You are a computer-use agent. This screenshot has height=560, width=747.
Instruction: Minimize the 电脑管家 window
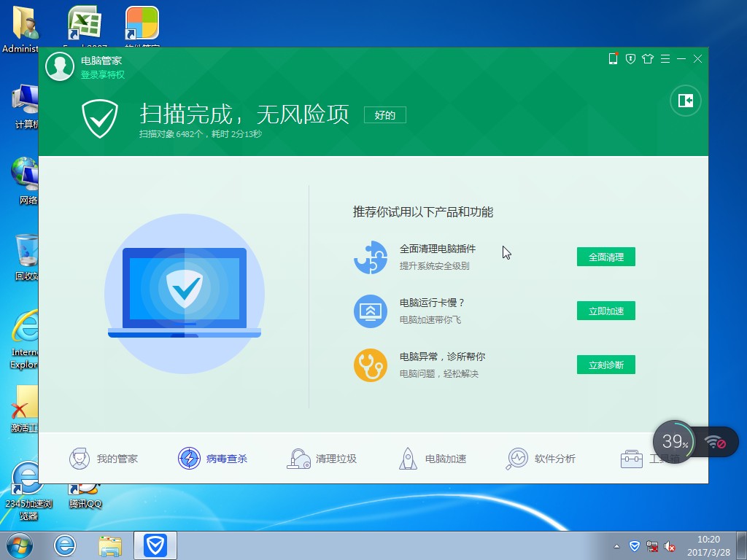681,58
